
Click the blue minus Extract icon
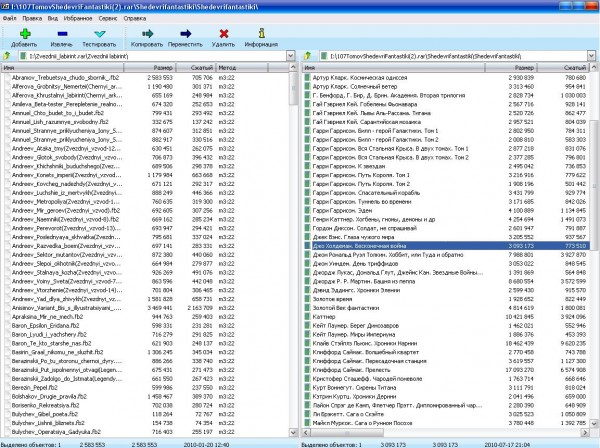click(62, 34)
